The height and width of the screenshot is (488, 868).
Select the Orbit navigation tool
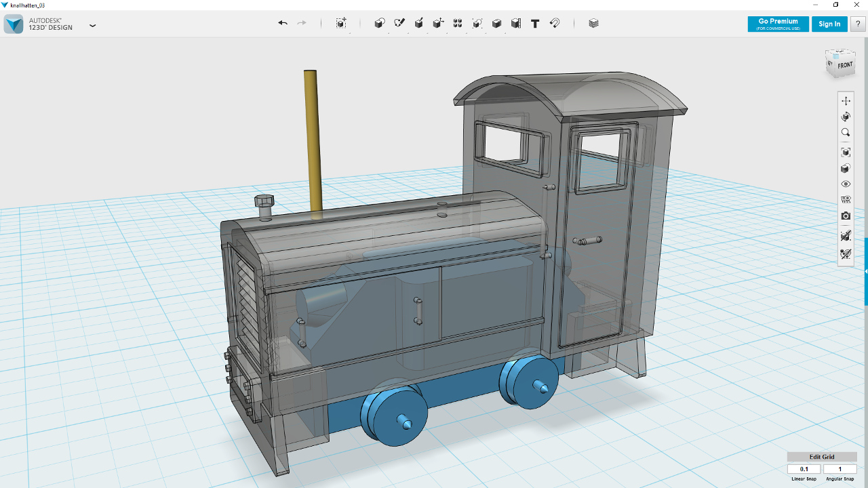[846, 117]
